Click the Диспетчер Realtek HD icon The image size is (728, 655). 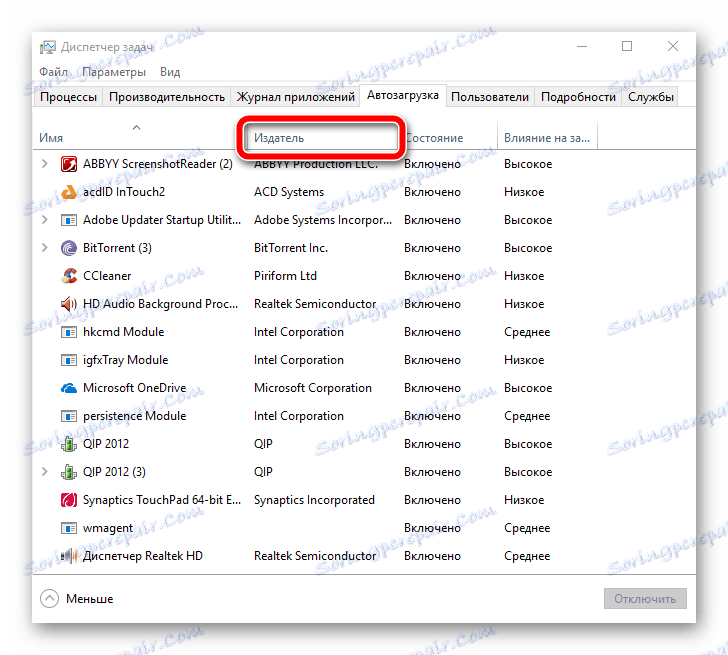[69, 556]
